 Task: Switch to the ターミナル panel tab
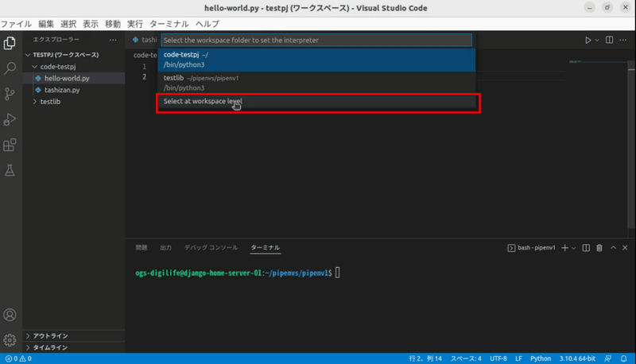(x=266, y=248)
